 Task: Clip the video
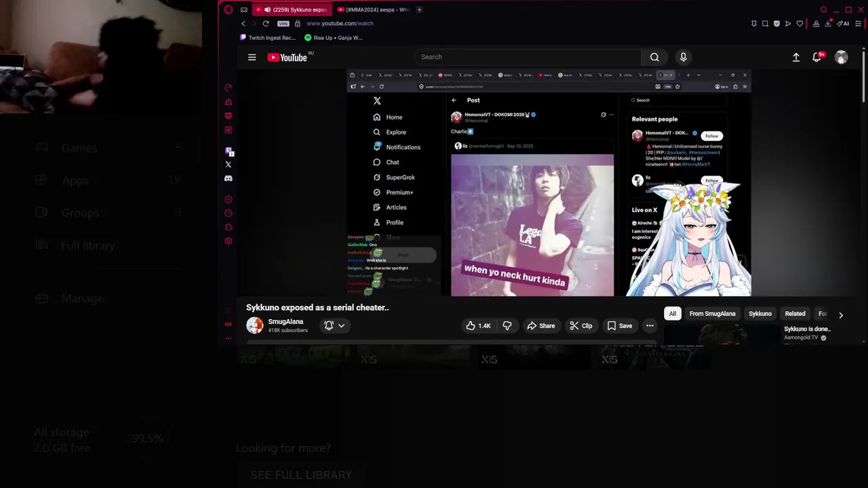point(581,326)
